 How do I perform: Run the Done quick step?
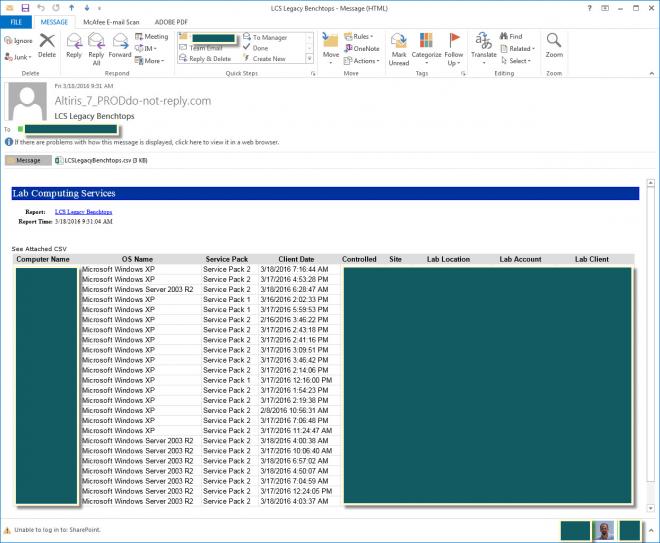point(255,48)
